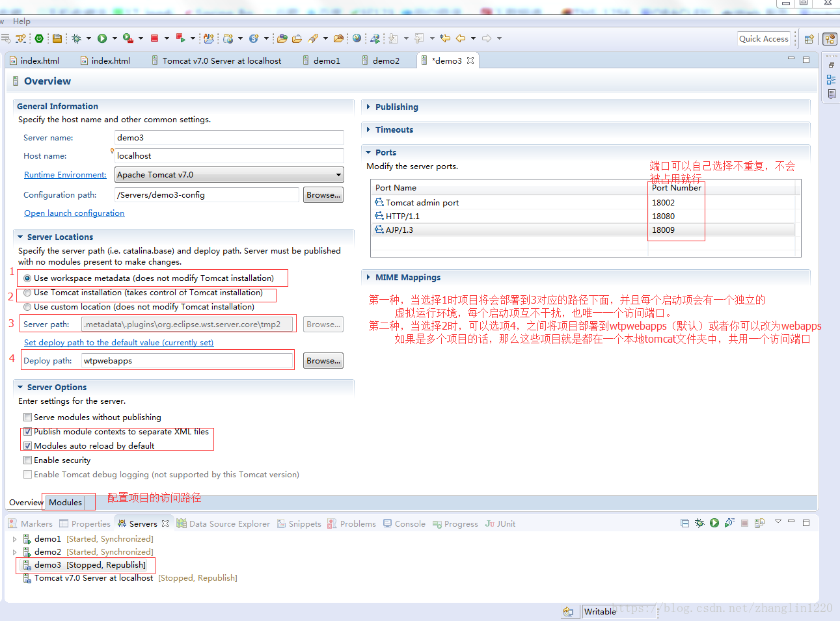The height and width of the screenshot is (621, 840).
Task: Expand the Publishing section
Action: coord(368,107)
